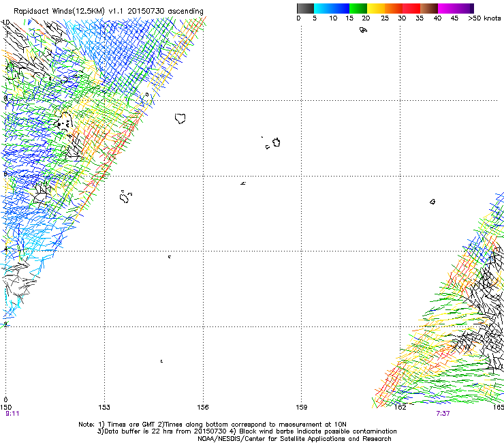Viewport: 504px width, 443px height.
Task: Click the '>50 knots' legend label
Action: click(484, 18)
